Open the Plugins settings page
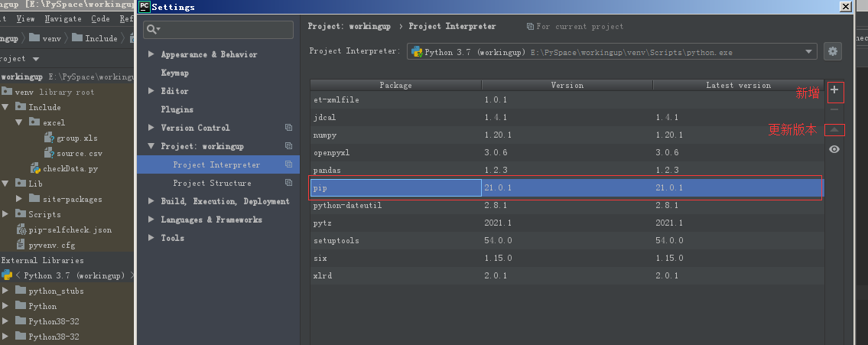868x345 pixels. tap(177, 109)
